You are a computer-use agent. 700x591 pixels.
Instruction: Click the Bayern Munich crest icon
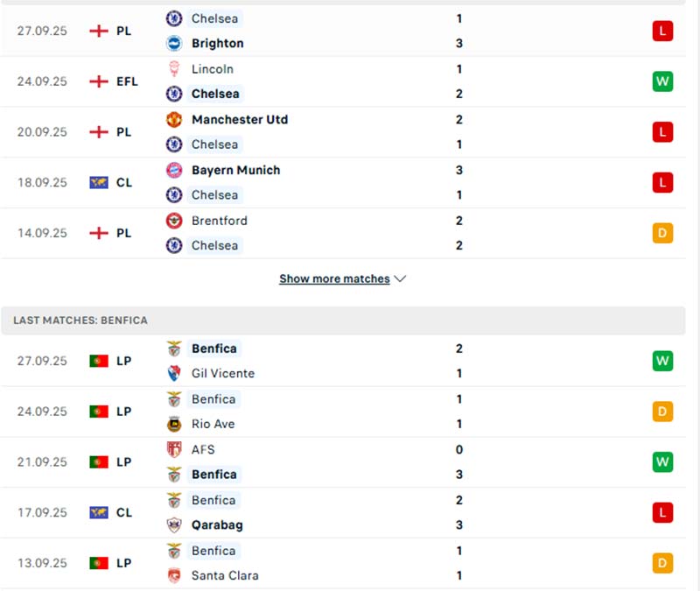click(174, 170)
